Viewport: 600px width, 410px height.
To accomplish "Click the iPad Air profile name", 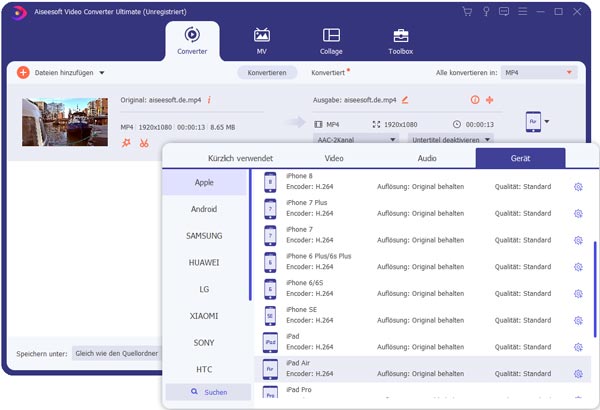I will point(298,363).
